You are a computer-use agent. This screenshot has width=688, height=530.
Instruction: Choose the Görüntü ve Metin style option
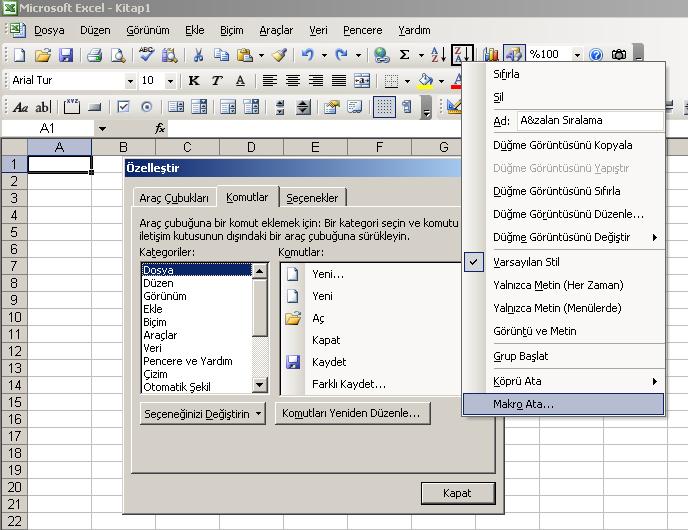tap(534, 331)
